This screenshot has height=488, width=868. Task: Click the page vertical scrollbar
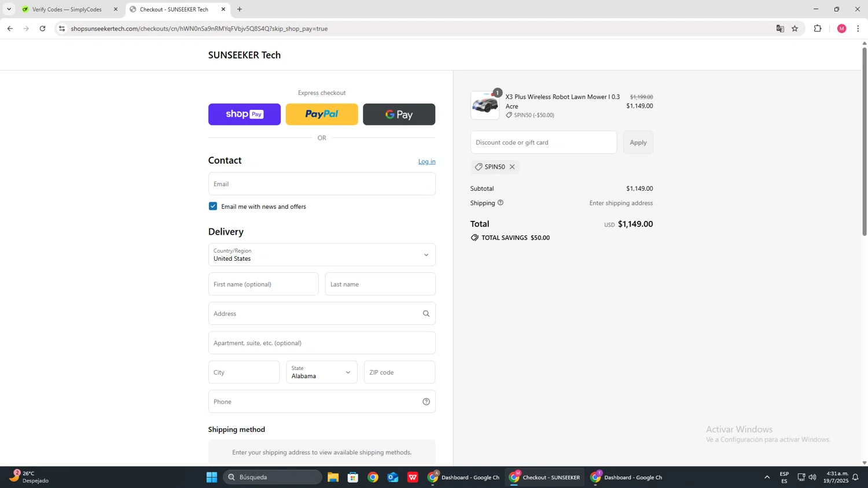coord(865,142)
